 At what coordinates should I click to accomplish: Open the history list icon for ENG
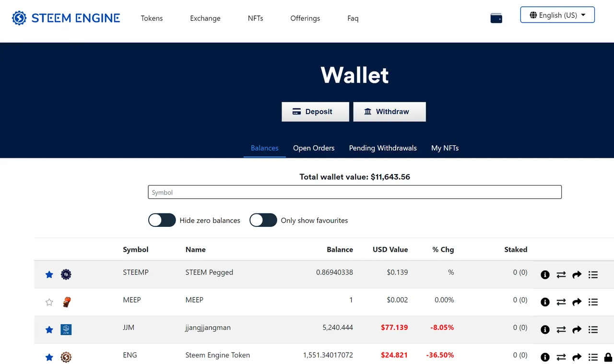593,357
